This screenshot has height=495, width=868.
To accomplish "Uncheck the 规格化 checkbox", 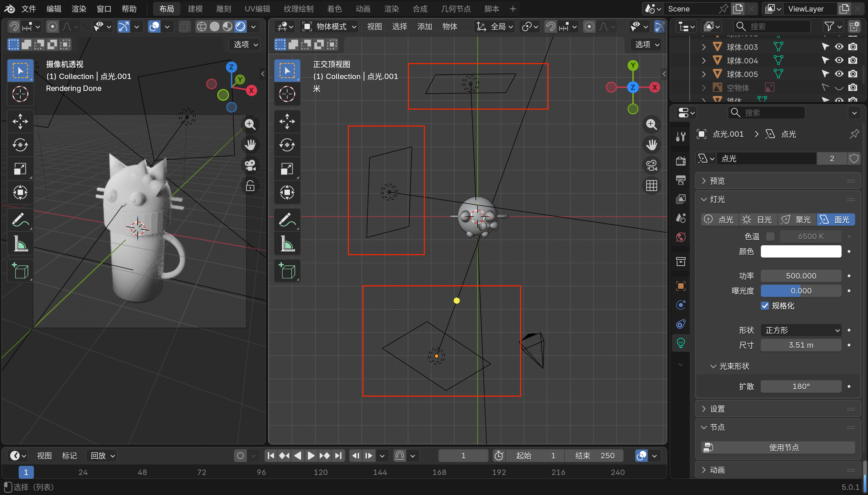I will coord(765,306).
